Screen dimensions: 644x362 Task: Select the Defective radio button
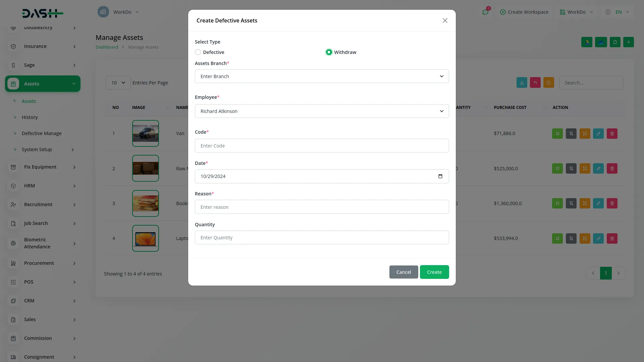198,52
